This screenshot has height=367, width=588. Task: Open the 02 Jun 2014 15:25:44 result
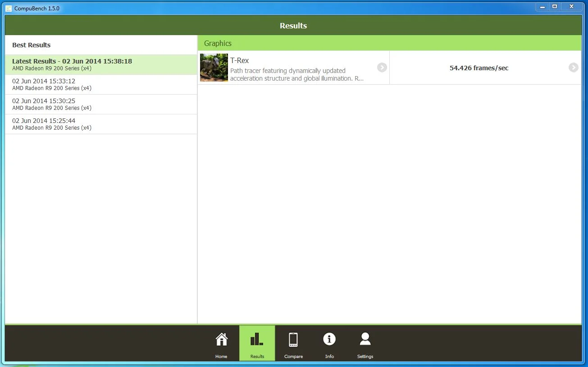(101, 124)
